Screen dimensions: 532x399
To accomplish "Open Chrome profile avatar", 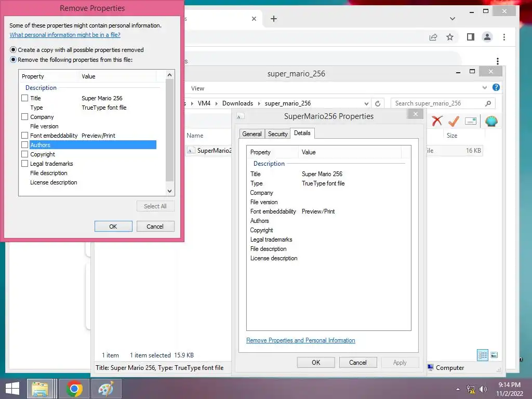I will click(x=487, y=37).
